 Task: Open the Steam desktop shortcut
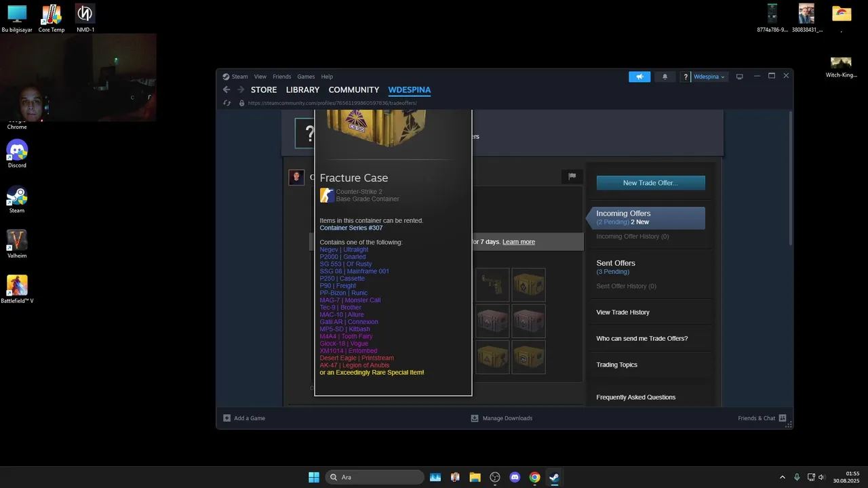tap(17, 199)
